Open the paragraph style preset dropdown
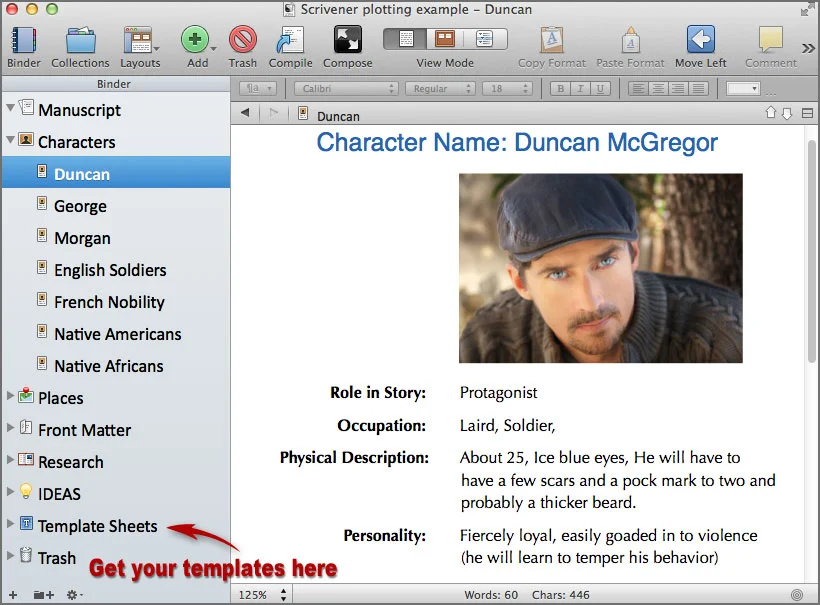Image resolution: width=820 pixels, height=605 pixels. click(x=258, y=89)
